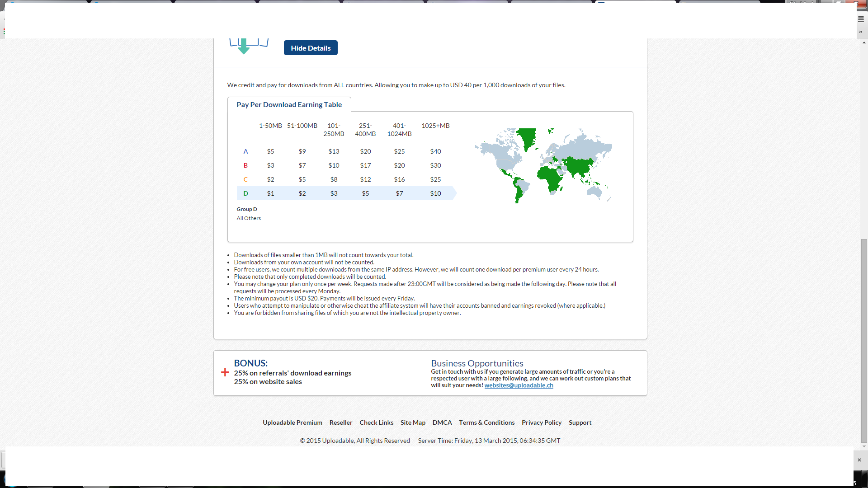
Task: Click the Hide Details button
Action: pyautogui.click(x=311, y=48)
